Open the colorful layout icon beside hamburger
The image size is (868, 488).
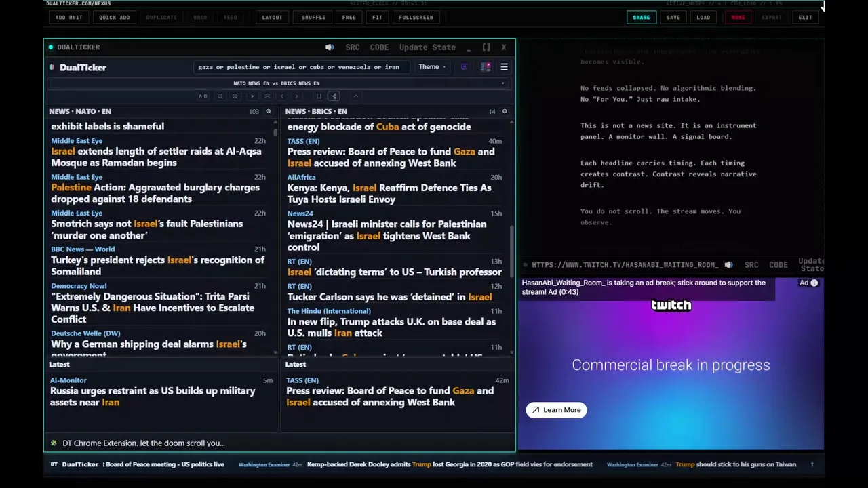tap(486, 67)
